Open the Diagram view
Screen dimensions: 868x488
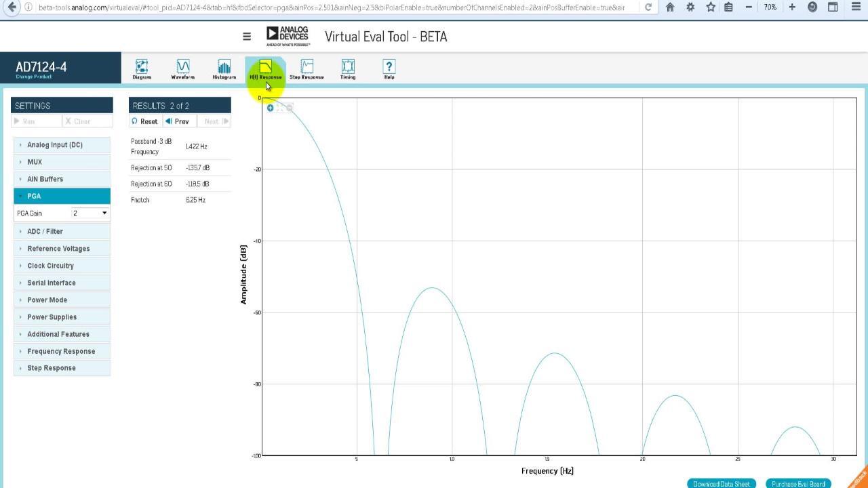[142, 70]
